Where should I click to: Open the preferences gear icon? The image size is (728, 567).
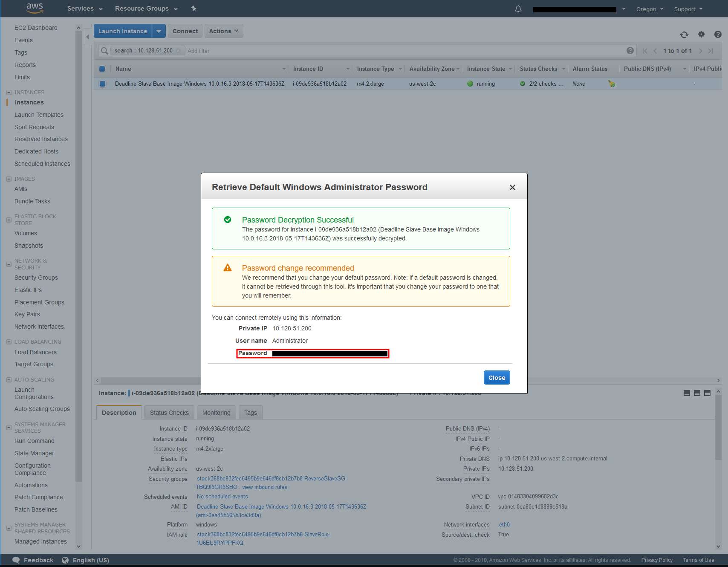pos(701,35)
